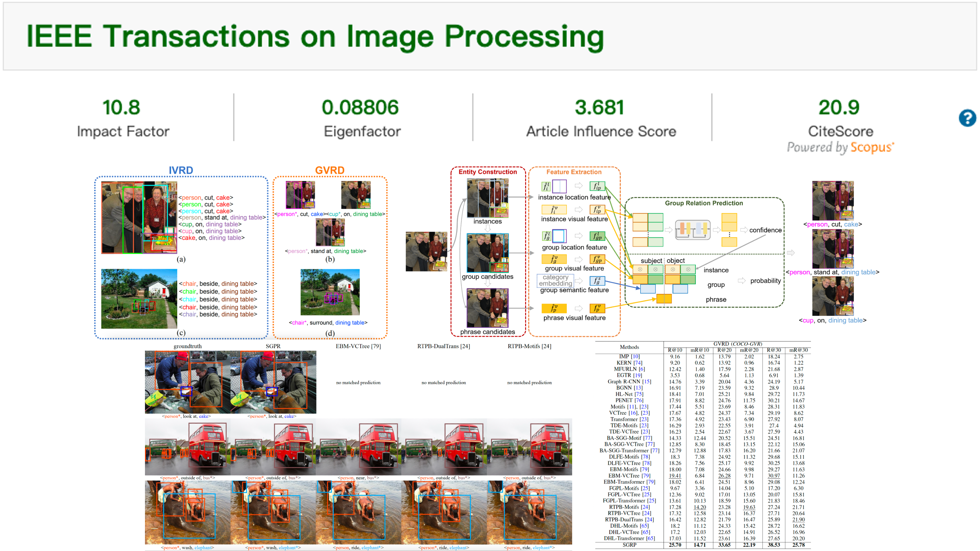The image size is (980, 551).
Task: Click the elephant washing image in SGPR column
Action: pos(273,513)
